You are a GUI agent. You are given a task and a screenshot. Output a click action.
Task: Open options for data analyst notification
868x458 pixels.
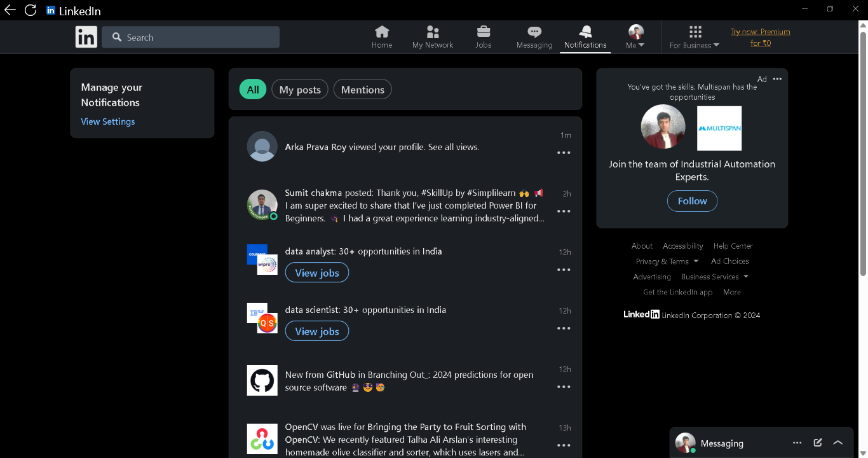point(564,270)
